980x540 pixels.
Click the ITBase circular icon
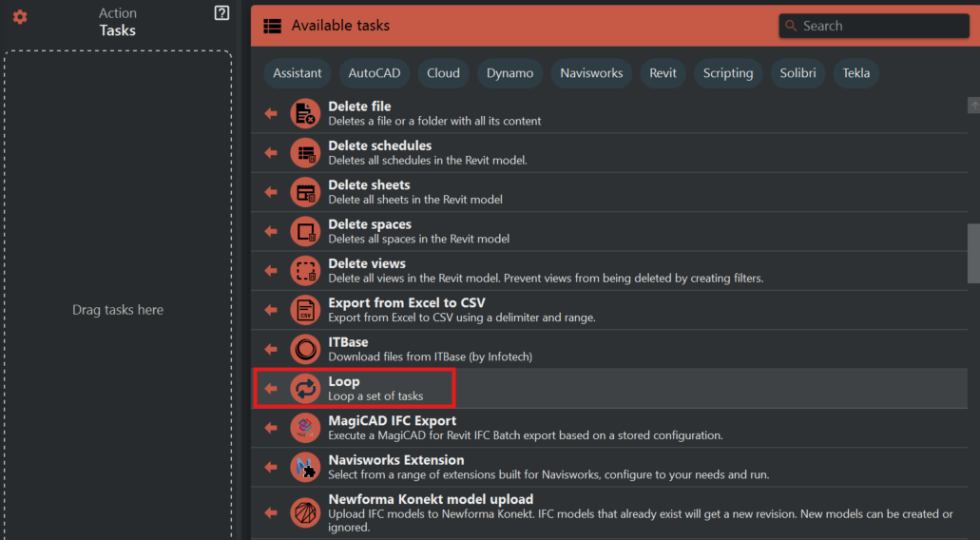click(305, 349)
